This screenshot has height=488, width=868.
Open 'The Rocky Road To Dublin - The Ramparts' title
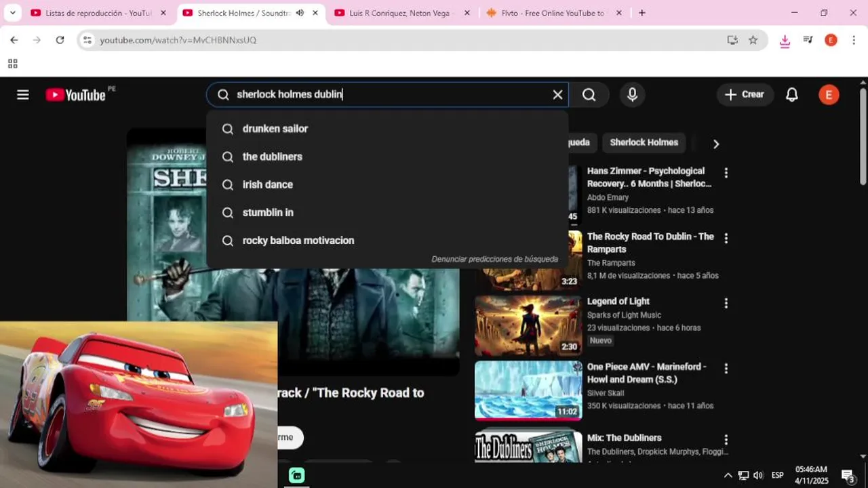coord(650,243)
